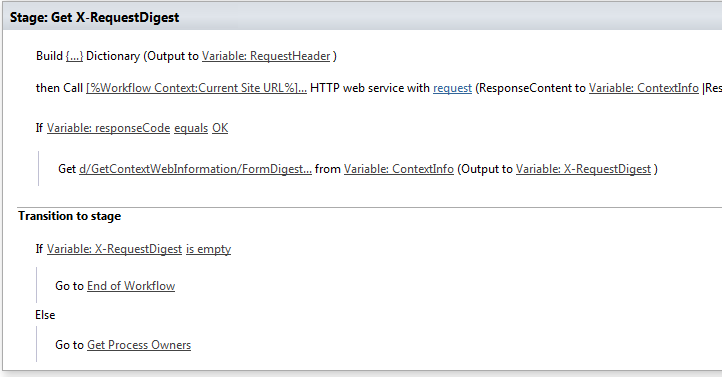Viewport: 722px width, 377px height.
Task: Click Variable: X-RequestDigest in transition condition
Action: 114,249
